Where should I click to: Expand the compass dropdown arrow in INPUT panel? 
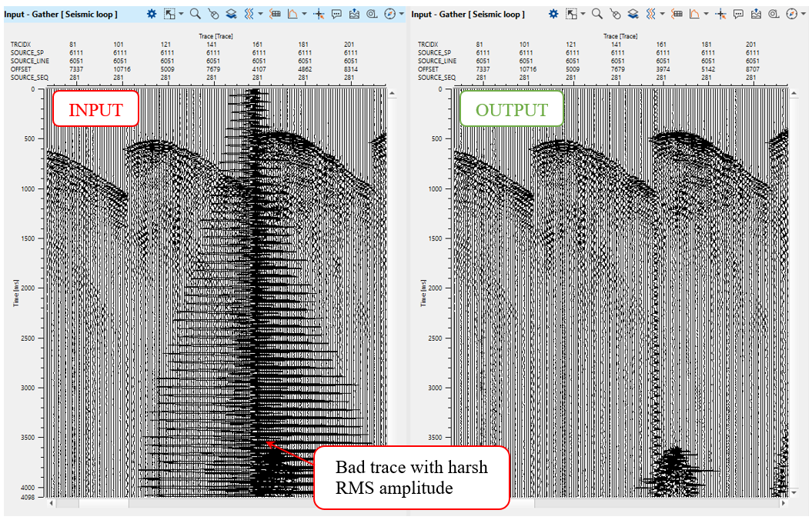coord(401,14)
